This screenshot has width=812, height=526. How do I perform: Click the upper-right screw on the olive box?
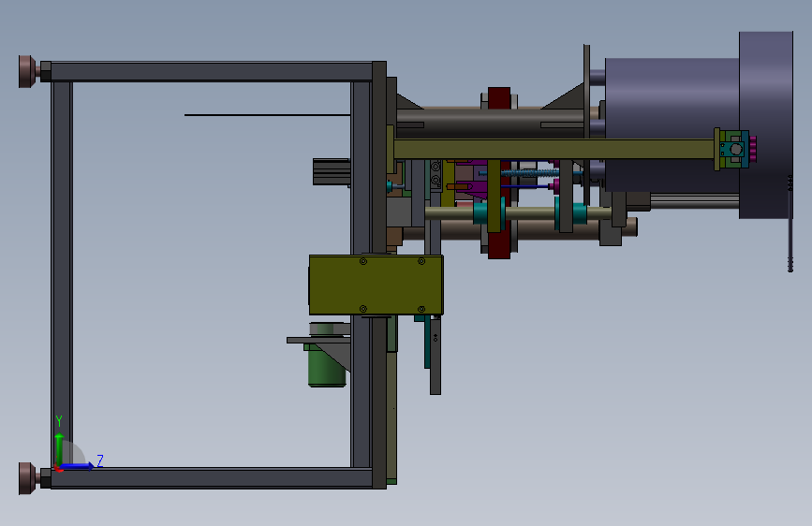[421, 261]
